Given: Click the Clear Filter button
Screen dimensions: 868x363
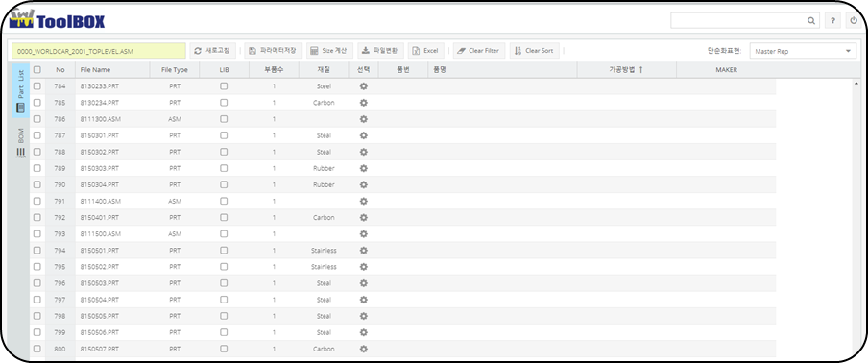Looking at the screenshot, I should click(x=479, y=50).
